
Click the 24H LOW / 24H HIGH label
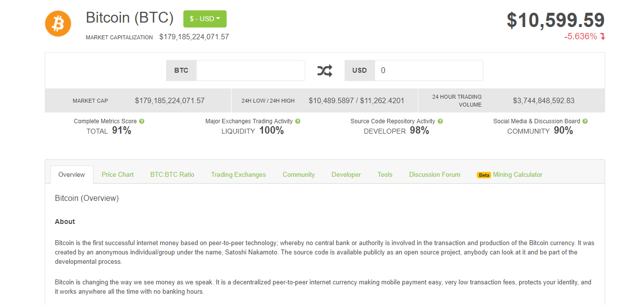(268, 101)
